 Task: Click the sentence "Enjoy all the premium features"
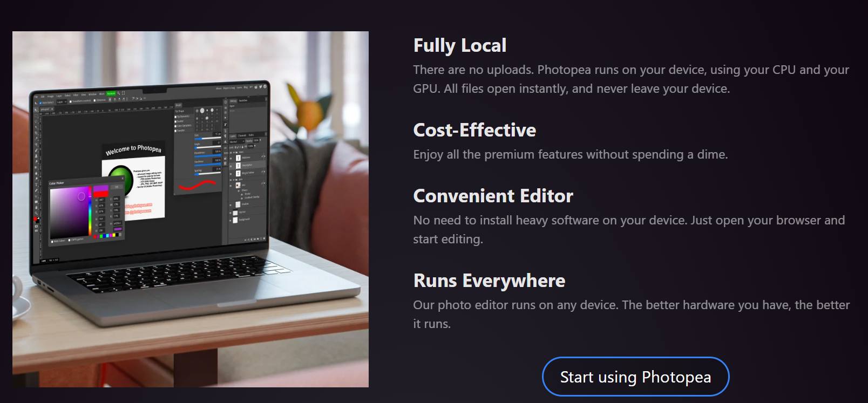tap(571, 154)
